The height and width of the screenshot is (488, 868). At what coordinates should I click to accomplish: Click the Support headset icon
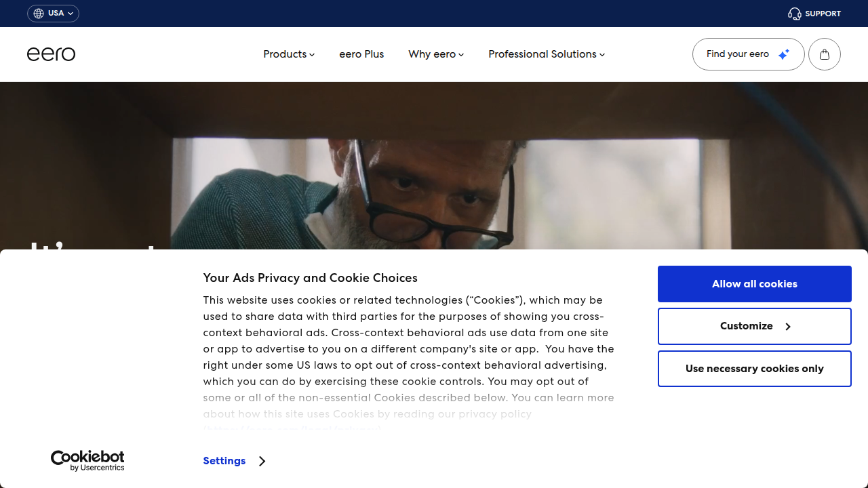pyautogui.click(x=795, y=14)
